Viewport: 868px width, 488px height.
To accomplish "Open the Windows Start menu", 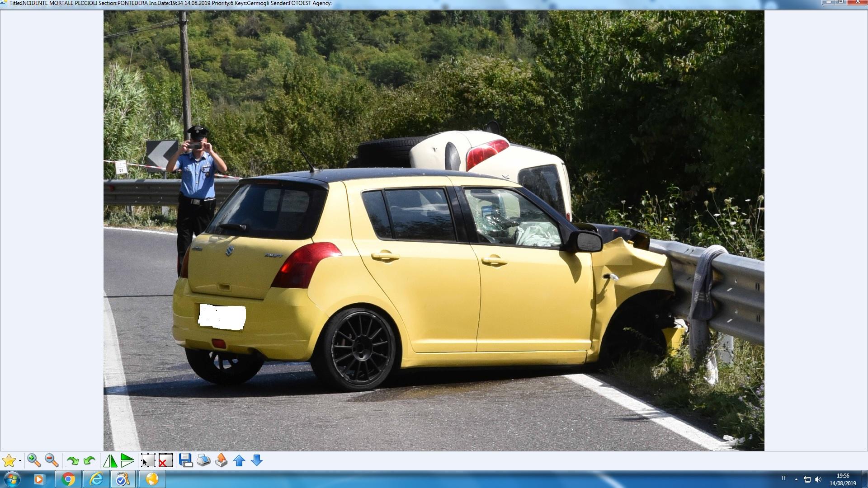I will [12, 479].
